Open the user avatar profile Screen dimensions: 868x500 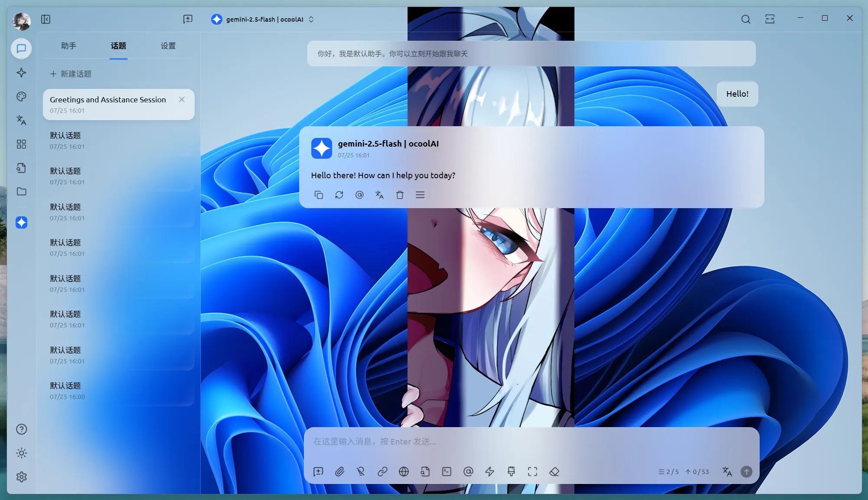point(21,21)
